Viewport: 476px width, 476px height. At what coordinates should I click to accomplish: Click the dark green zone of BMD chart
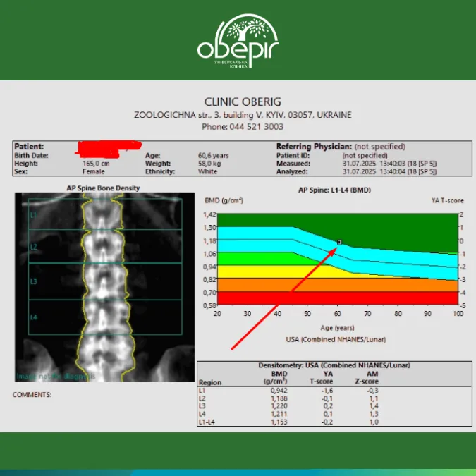click(x=395, y=226)
